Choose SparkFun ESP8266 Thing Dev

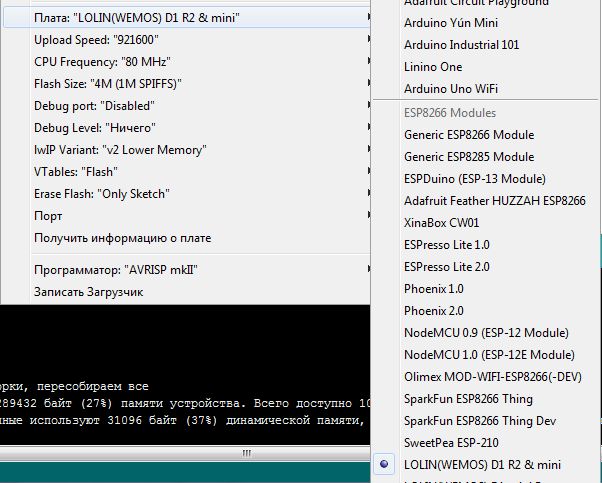[486, 421]
